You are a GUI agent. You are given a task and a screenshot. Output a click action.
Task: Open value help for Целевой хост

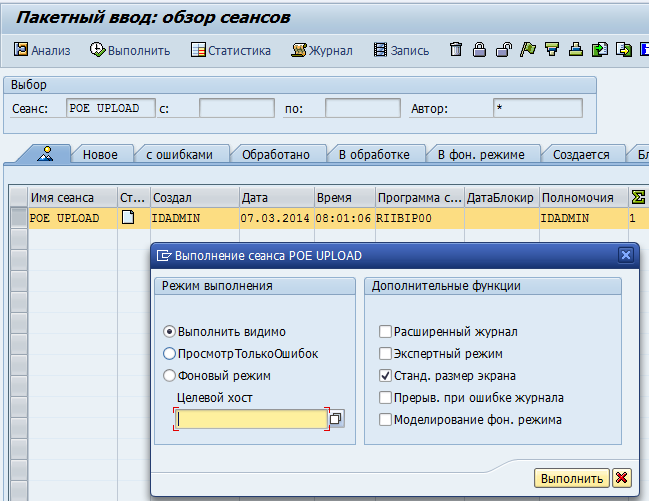coord(336,419)
